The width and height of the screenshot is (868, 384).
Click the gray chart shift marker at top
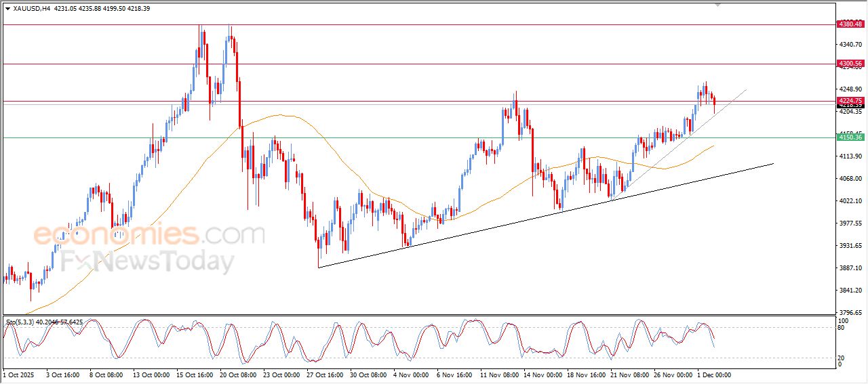coord(717,4)
